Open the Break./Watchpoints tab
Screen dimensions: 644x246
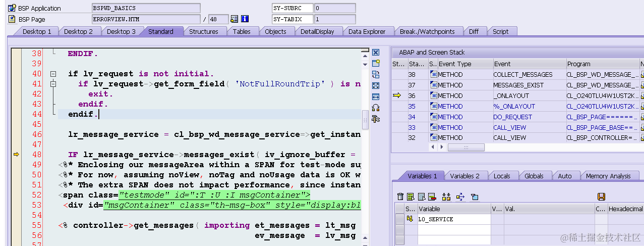pos(427,31)
